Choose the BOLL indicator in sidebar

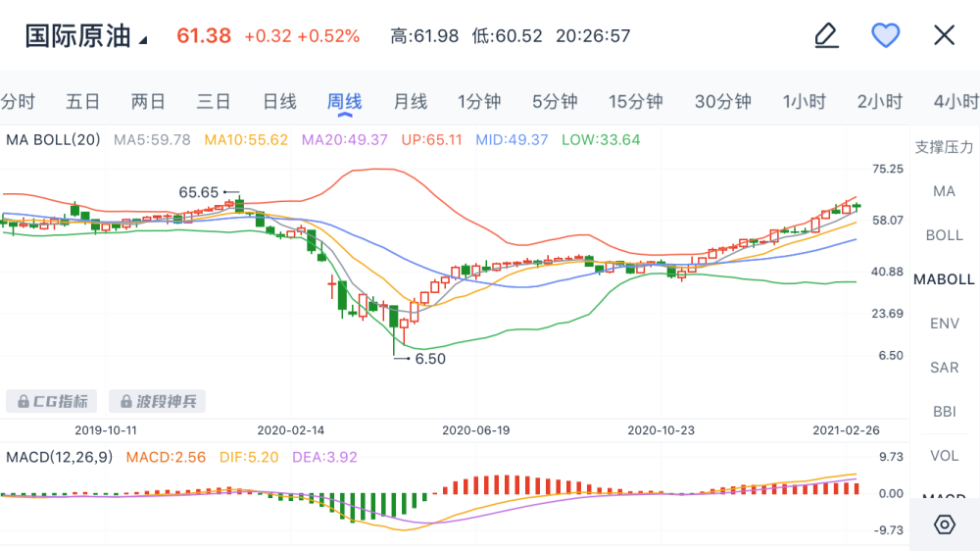[944, 235]
